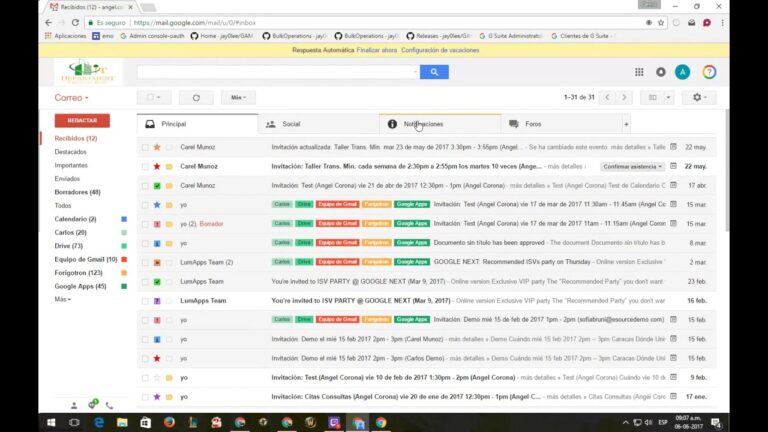
Task: Open the Windows Start menu
Action: click(x=51, y=422)
